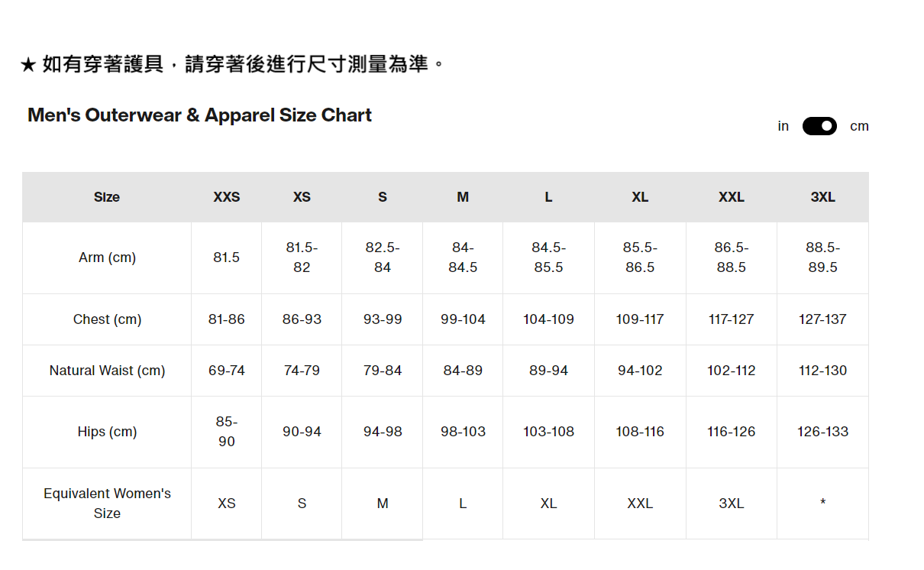Click the hips value 85-90 cell
Image resolution: width=924 pixels, height=570 pixels.
coord(227,432)
